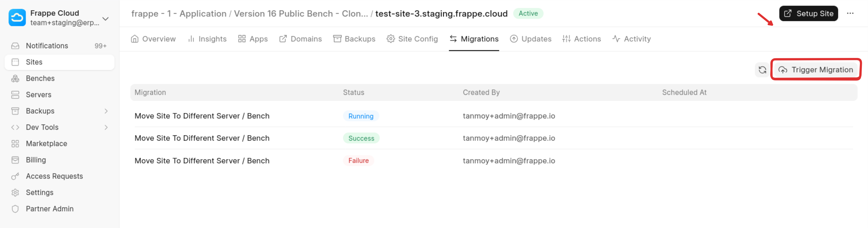
Task: Open the Frappe Cloud team switcher dropdown
Action: (106, 19)
